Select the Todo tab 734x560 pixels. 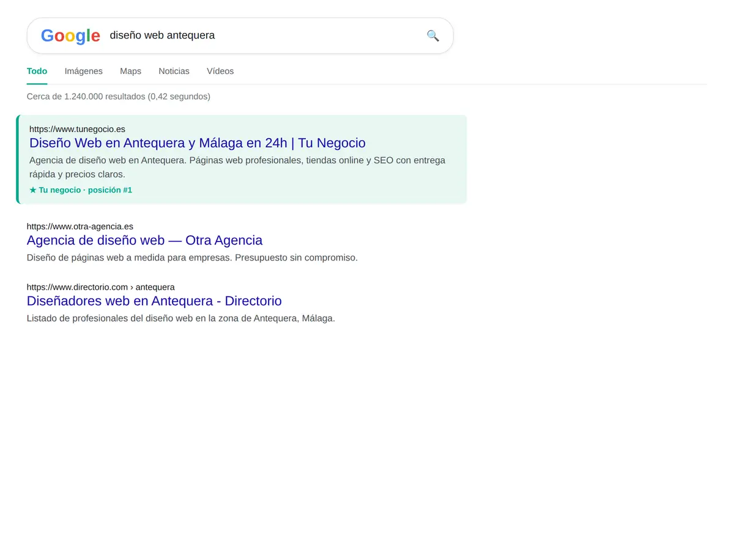tap(37, 72)
